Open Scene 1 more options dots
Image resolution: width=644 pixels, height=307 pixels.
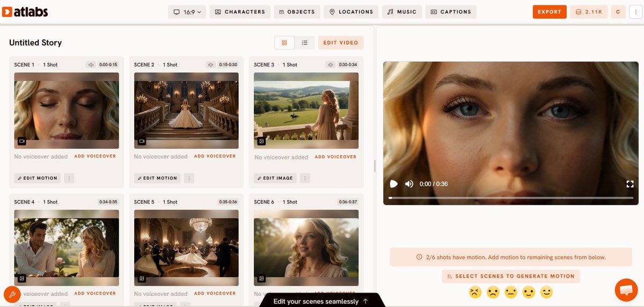(69, 178)
